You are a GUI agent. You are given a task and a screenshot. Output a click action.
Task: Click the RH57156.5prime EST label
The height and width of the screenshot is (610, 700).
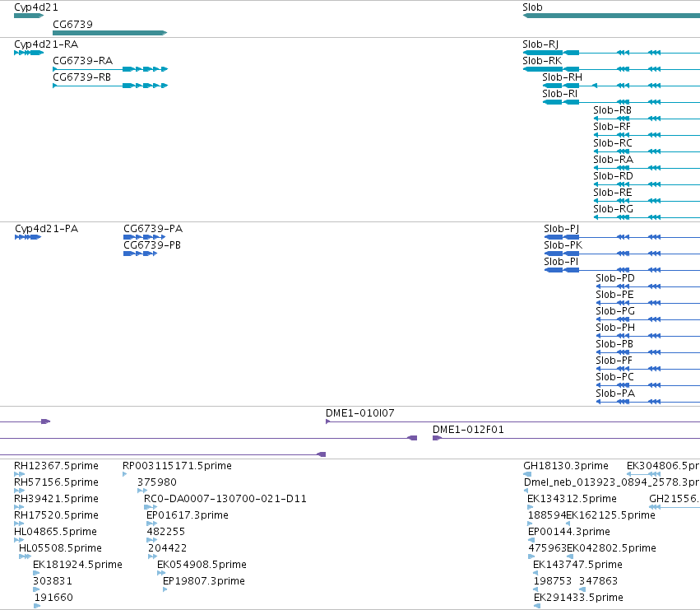click(56, 482)
